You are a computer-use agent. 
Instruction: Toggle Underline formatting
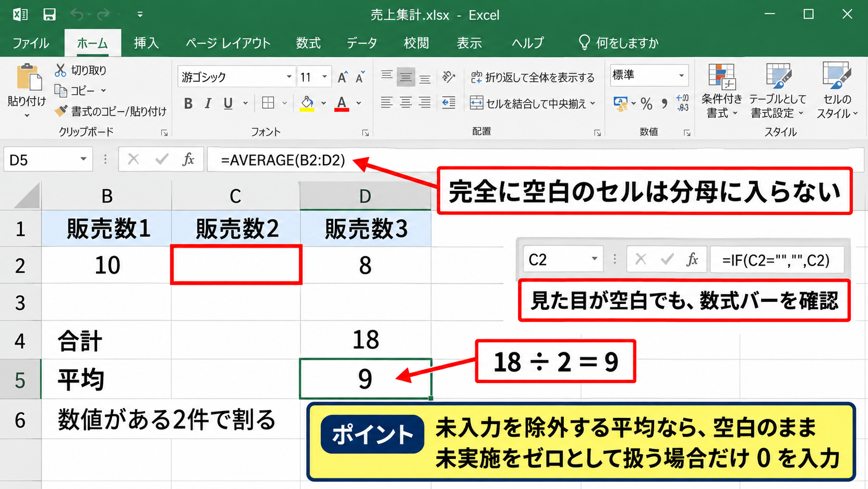pyautogui.click(x=228, y=103)
